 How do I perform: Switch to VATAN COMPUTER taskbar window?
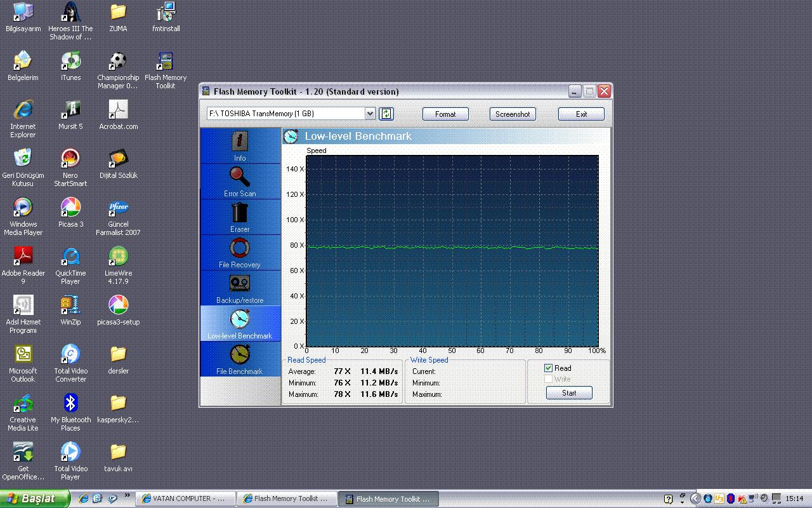185,499
